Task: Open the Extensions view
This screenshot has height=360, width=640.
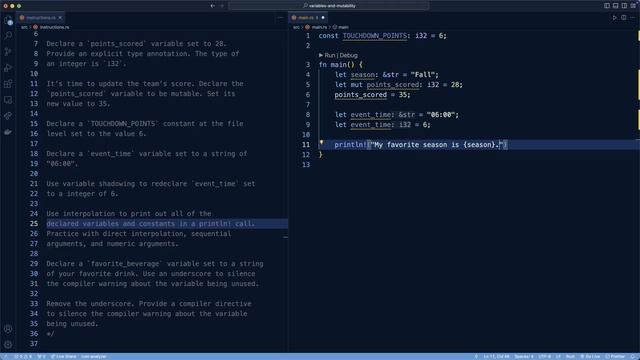Action: click(x=8, y=84)
